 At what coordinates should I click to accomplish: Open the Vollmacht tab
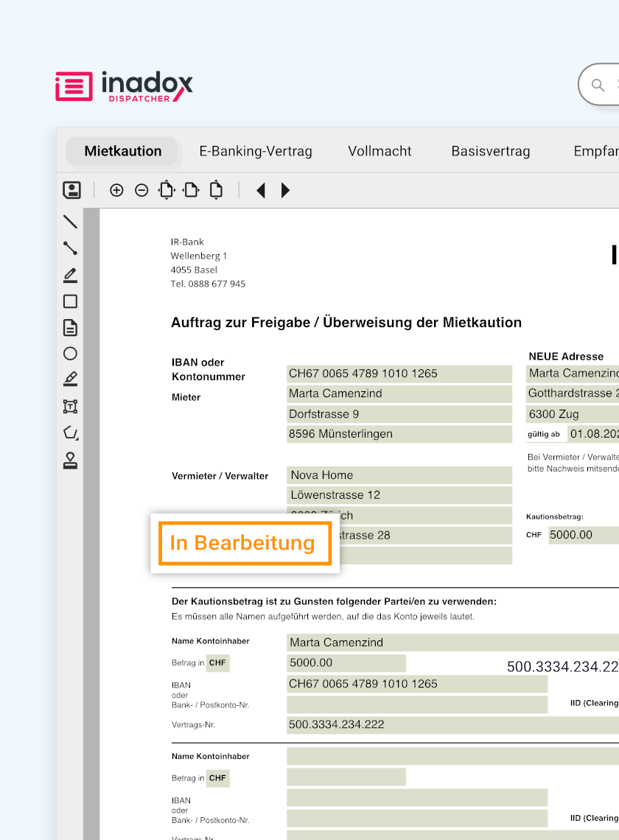pyautogui.click(x=380, y=151)
